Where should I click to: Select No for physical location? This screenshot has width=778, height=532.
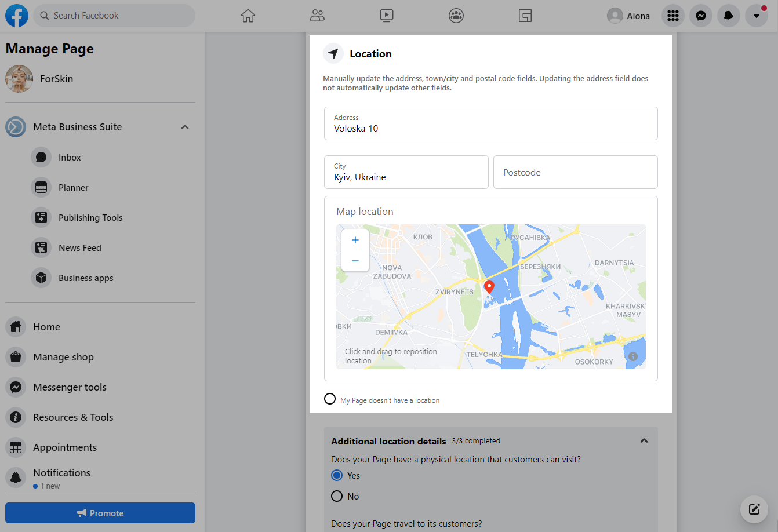337,496
